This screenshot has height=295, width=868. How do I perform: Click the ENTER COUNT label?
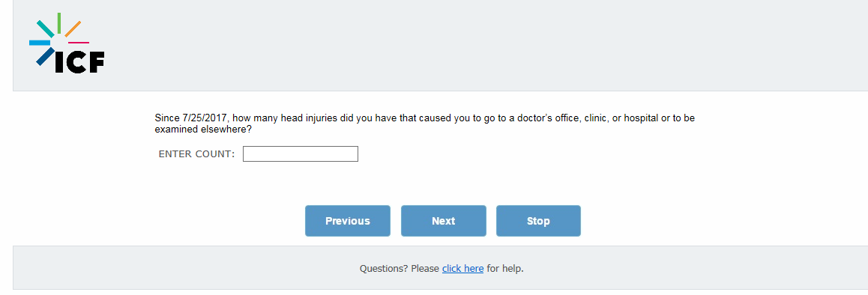tap(196, 154)
